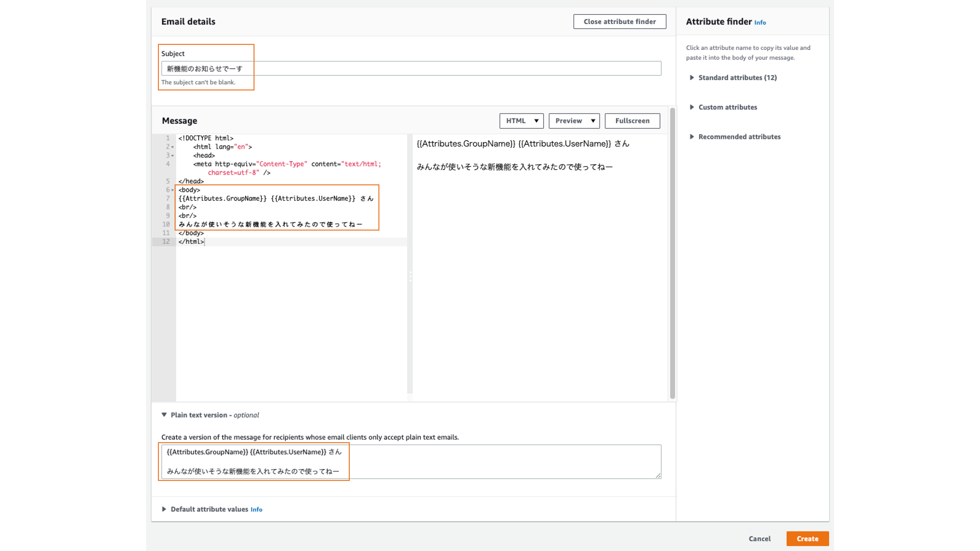Click the Cancel button
Viewport: 980px width, 551px height.
759,538
